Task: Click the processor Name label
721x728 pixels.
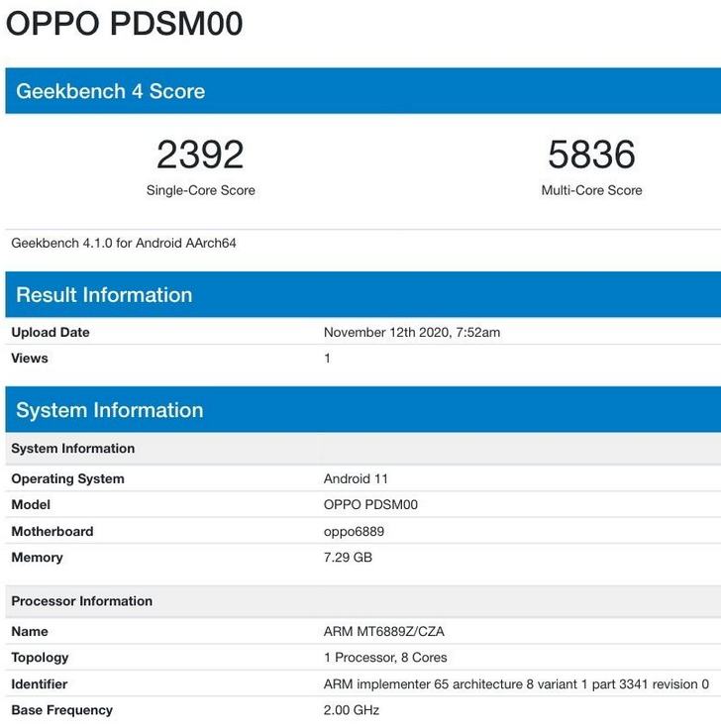Action: pyautogui.click(x=30, y=632)
